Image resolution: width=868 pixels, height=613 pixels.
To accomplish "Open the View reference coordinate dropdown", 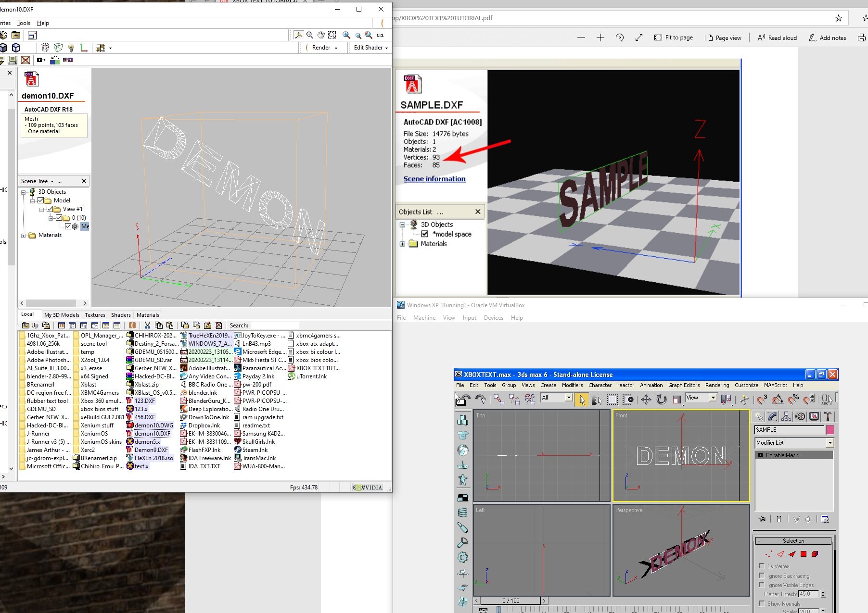I will [x=713, y=398].
